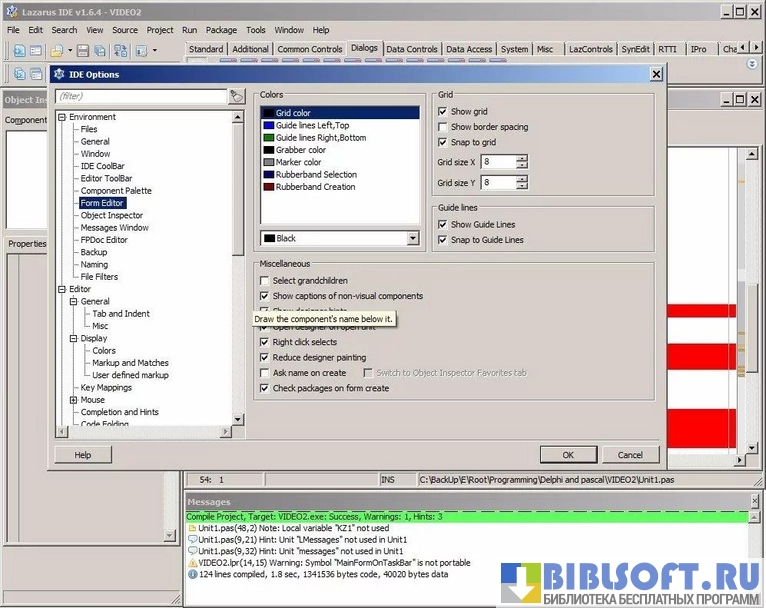Screen dimensions: 766x608
Task: Click the clear filter icon beside filter box
Action: pos(237,96)
